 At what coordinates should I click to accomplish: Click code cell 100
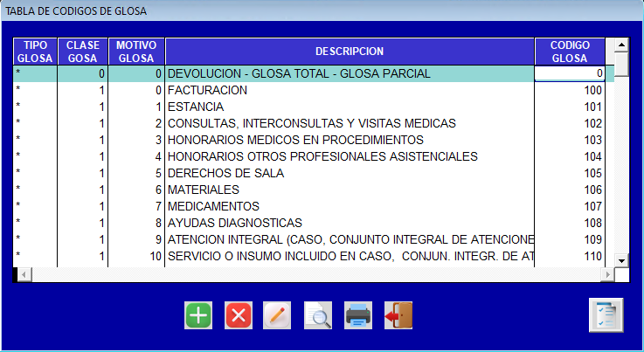point(570,90)
